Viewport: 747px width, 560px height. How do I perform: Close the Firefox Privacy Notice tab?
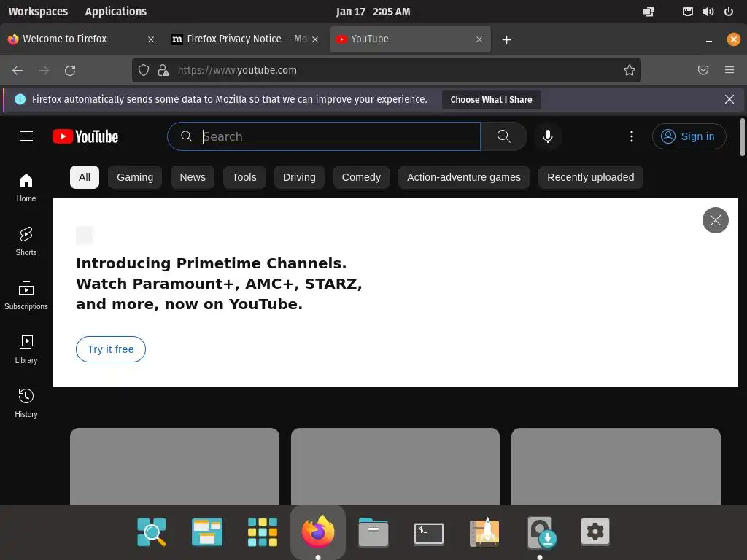(x=315, y=39)
